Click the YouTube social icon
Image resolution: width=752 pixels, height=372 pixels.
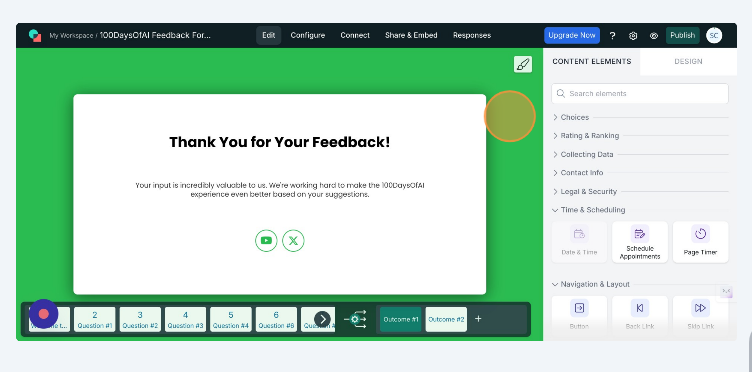click(x=266, y=241)
